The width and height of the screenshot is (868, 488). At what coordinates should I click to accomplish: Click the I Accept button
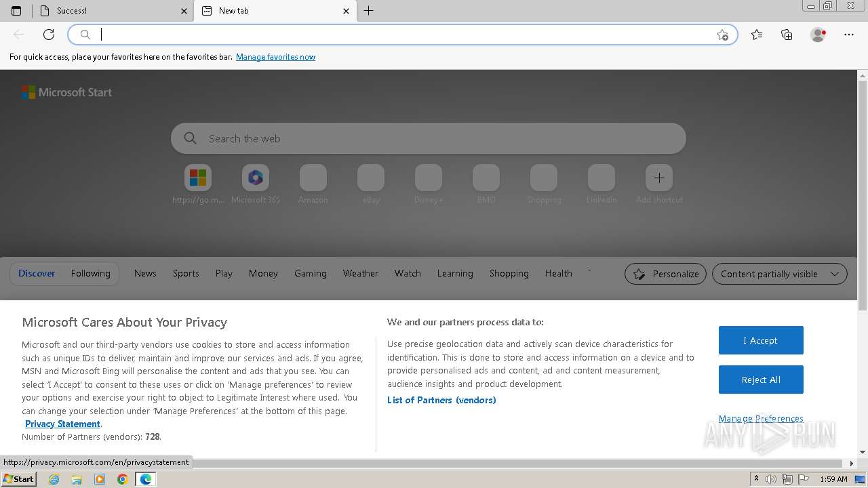click(x=761, y=340)
